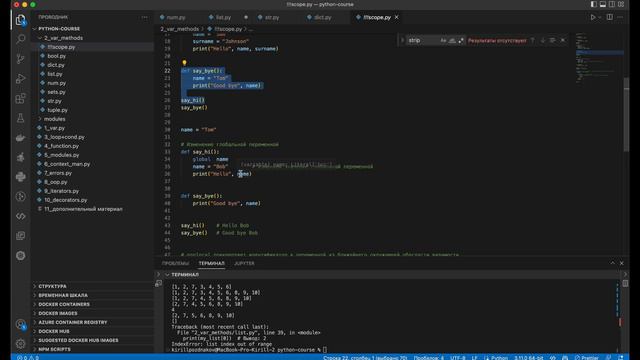Screen dimensions: 640x360
Task: Switch to the dict.py editor tab
Action: point(322,17)
